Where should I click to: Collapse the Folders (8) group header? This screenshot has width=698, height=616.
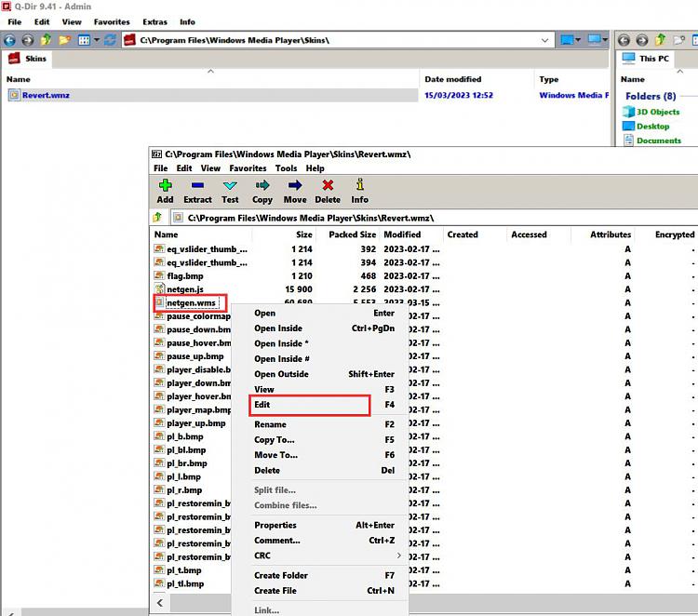pos(651,96)
